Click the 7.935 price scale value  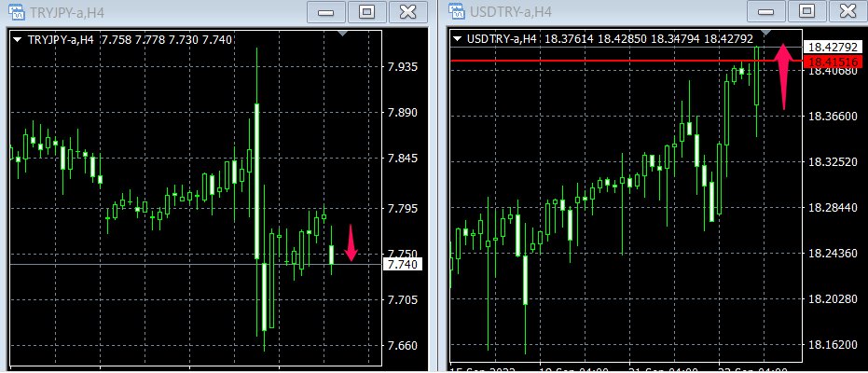click(403, 67)
